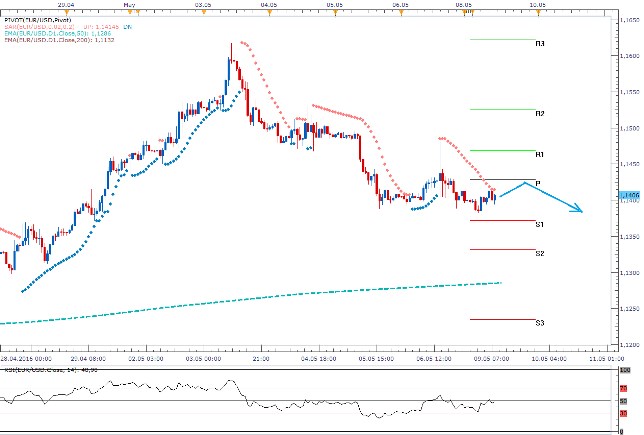Click the highlighted current price tag 1.1406
This screenshot has width=644, height=435.
pos(630,194)
